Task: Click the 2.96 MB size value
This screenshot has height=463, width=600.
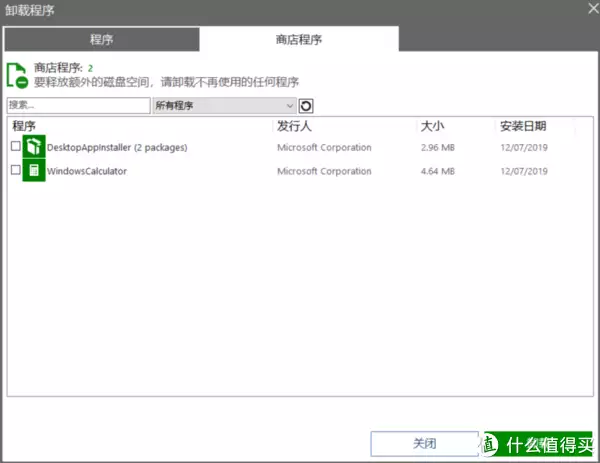Action: click(x=438, y=147)
